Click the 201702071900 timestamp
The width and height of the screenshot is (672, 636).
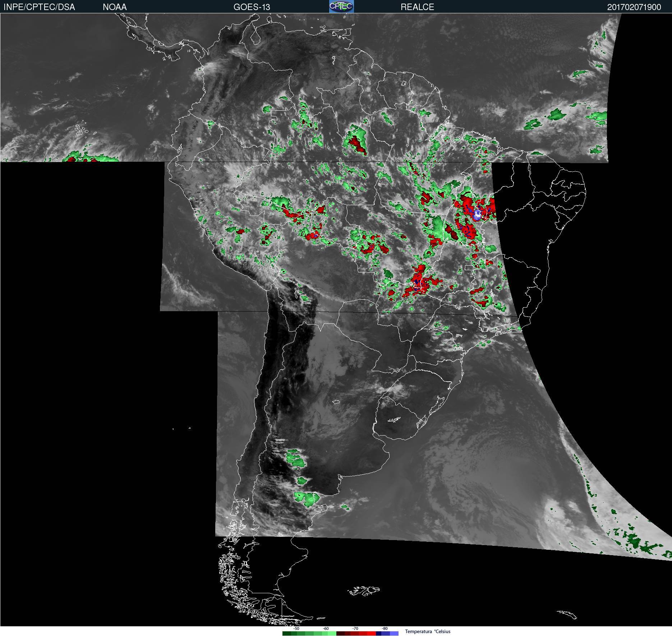pos(634,7)
